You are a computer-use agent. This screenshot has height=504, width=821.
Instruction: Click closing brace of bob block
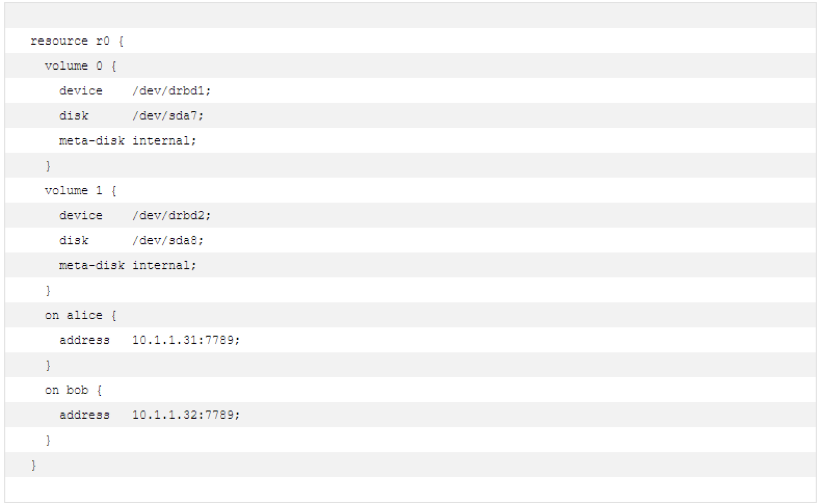pyautogui.click(x=48, y=440)
